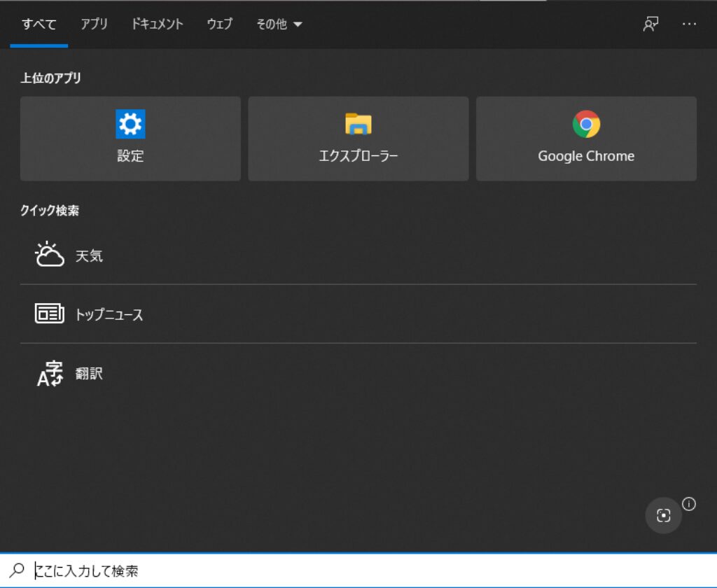The image size is (717, 588).
Task: Switch to the ドキュメント tab
Action: click(x=157, y=24)
